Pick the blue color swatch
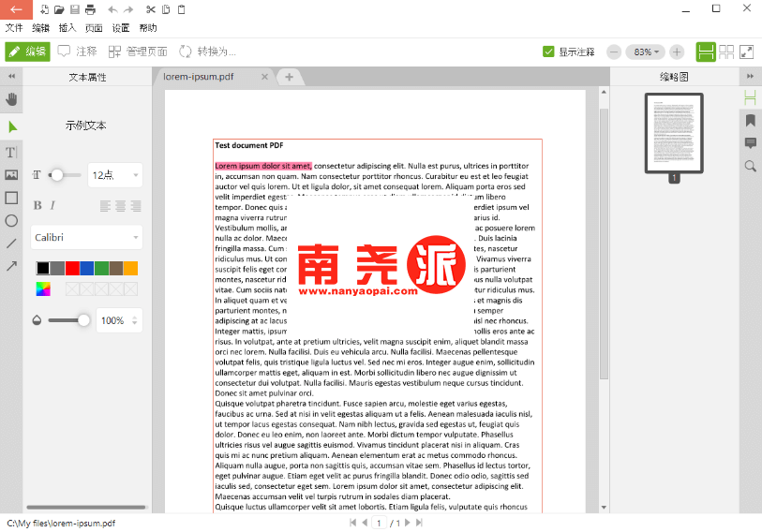 (x=87, y=268)
